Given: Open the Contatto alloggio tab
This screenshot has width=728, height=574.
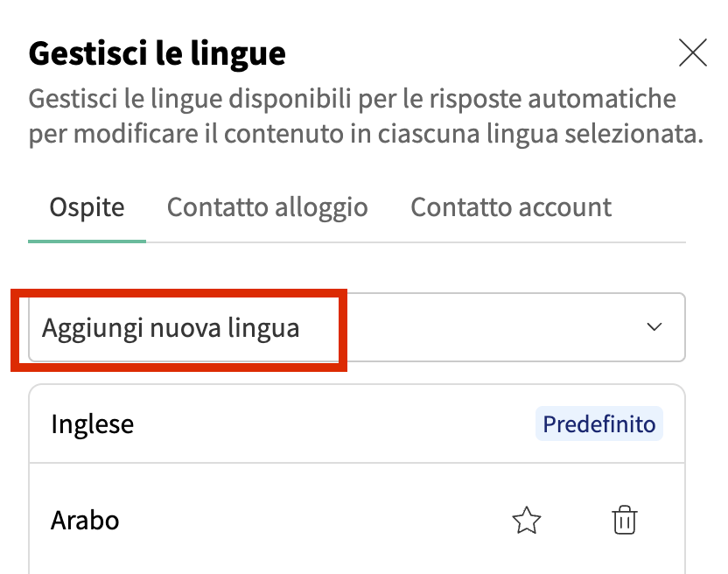Looking at the screenshot, I should [268, 207].
